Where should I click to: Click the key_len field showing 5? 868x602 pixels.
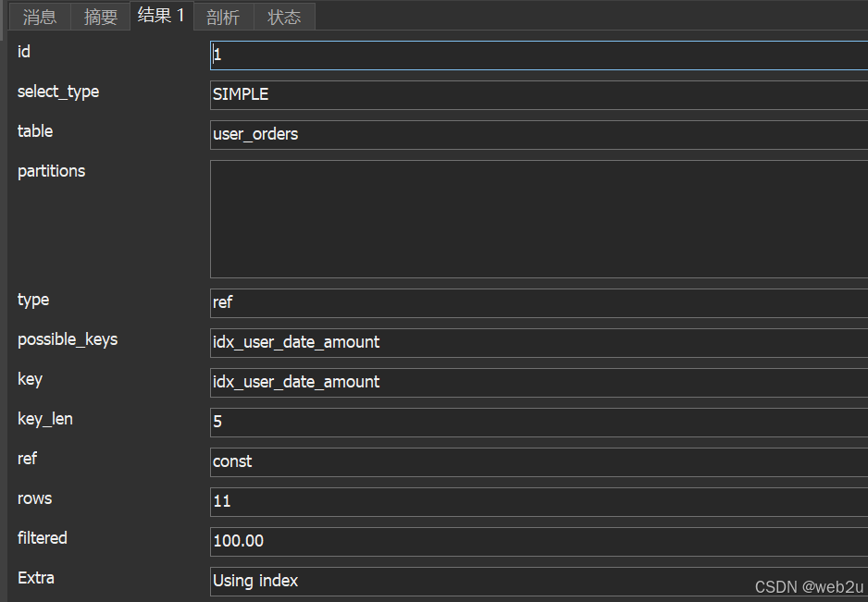pyautogui.click(x=537, y=423)
